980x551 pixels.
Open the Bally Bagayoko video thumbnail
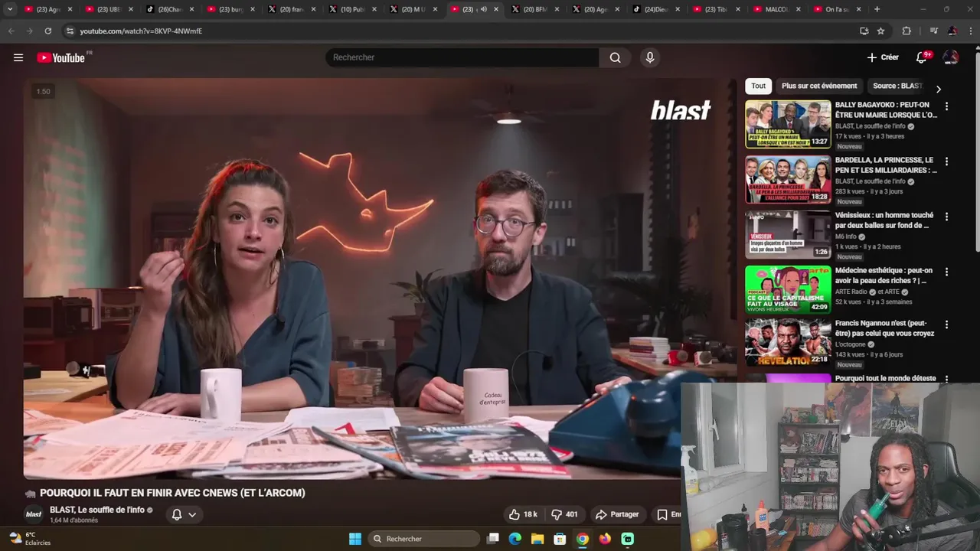tap(788, 124)
